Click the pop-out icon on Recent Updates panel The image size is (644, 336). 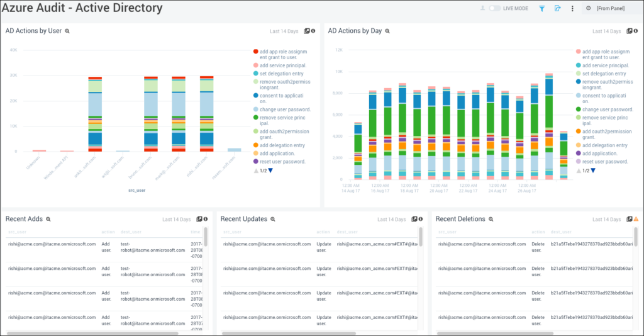click(414, 220)
